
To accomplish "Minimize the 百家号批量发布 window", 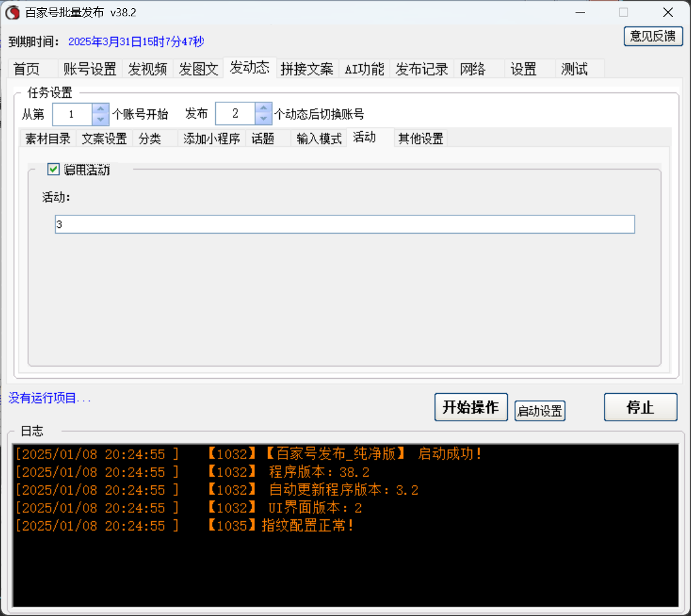I will coord(580,13).
